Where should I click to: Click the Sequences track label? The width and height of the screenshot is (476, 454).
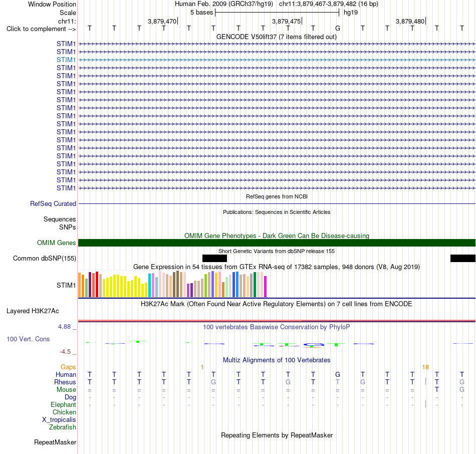click(x=60, y=219)
